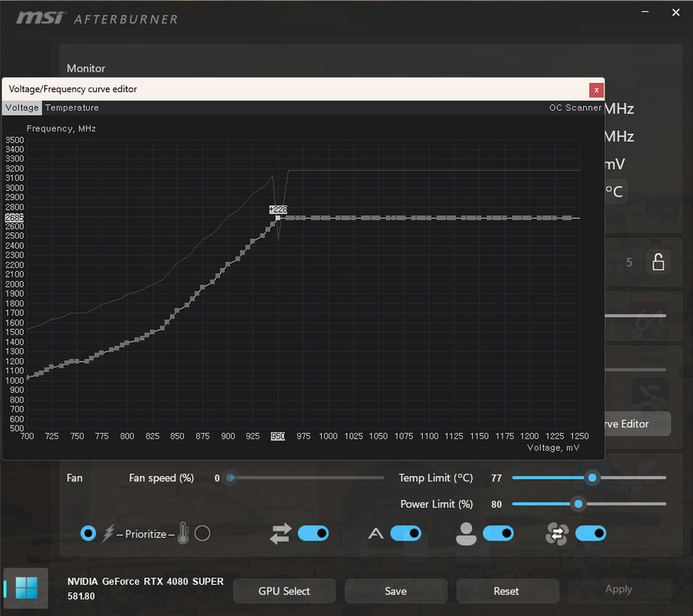Click the fan blades icon in bottom bar
Screen dimensions: 693x616
558,533
